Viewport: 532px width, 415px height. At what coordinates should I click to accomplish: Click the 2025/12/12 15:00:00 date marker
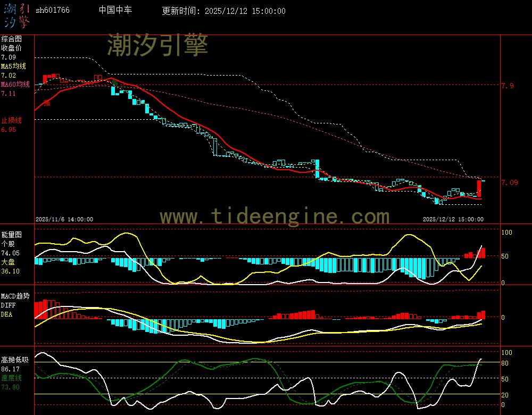pyautogui.click(x=454, y=219)
